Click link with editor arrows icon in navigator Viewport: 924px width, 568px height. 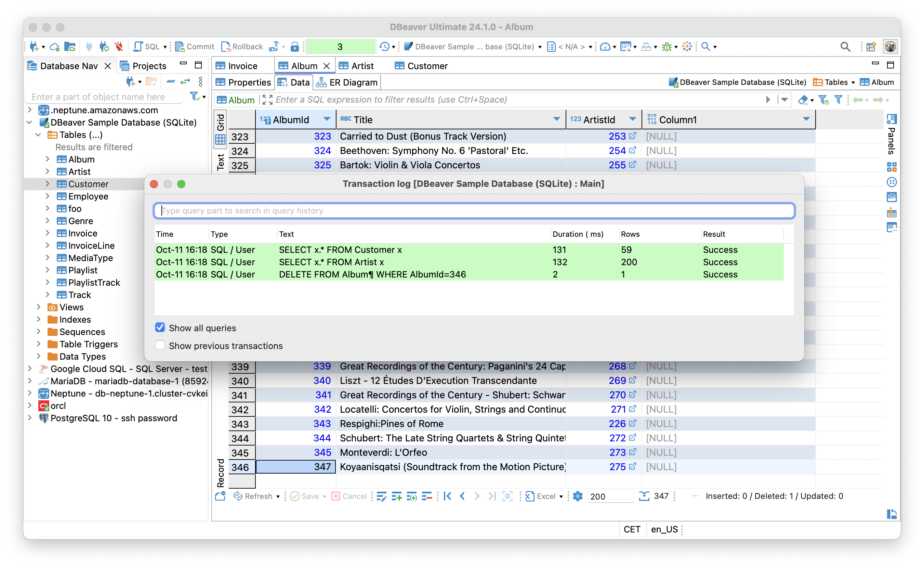(x=185, y=81)
